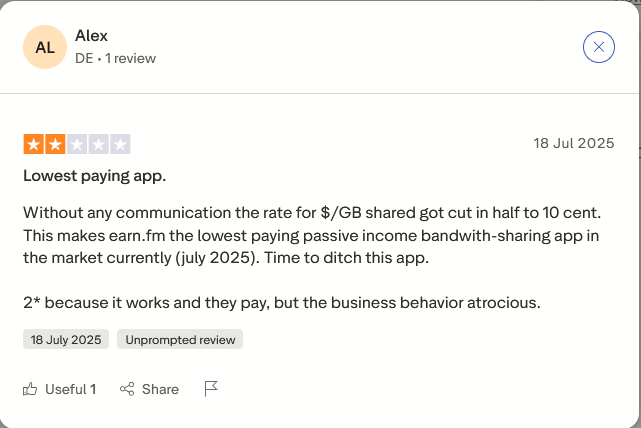Click the first orange star
641x428 pixels.
(x=33, y=144)
